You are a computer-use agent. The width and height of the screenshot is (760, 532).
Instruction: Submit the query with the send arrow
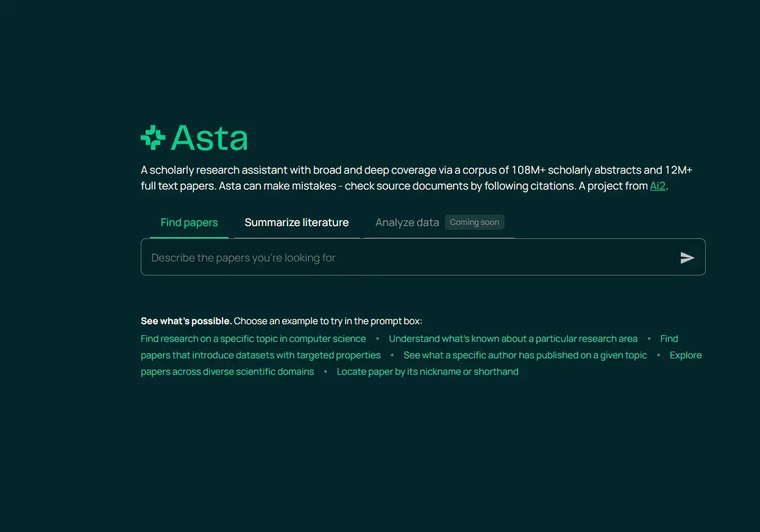687,258
